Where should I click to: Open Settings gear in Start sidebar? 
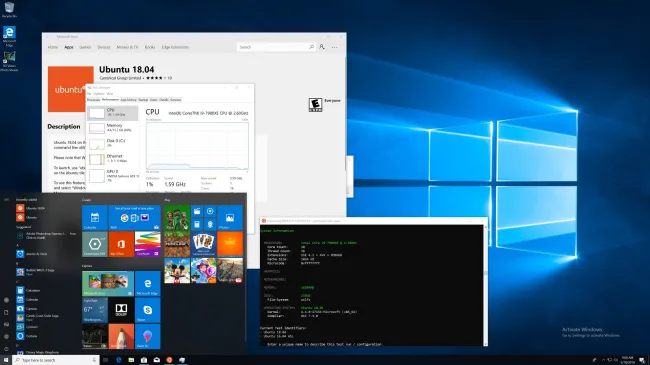click(6, 336)
